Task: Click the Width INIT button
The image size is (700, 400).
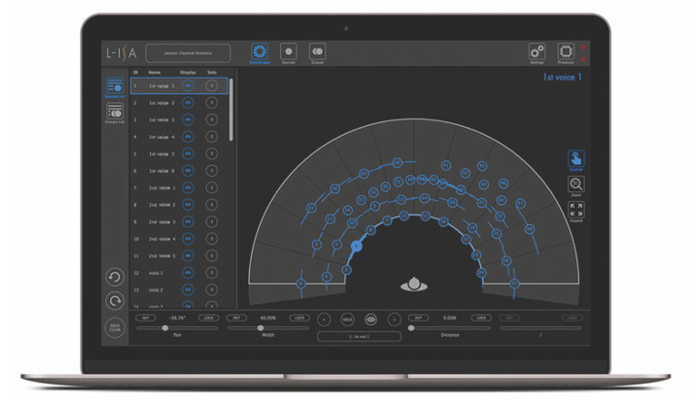Action: 237,318
